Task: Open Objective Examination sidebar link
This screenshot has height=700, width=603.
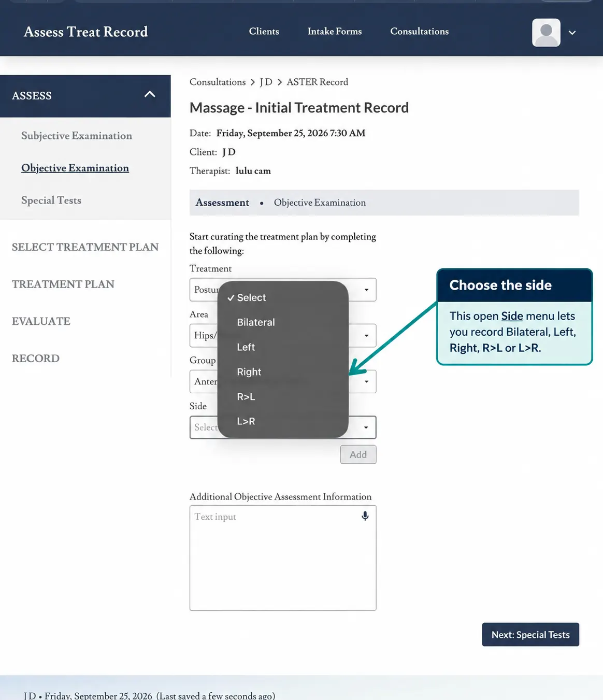Action: pos(75,168)
